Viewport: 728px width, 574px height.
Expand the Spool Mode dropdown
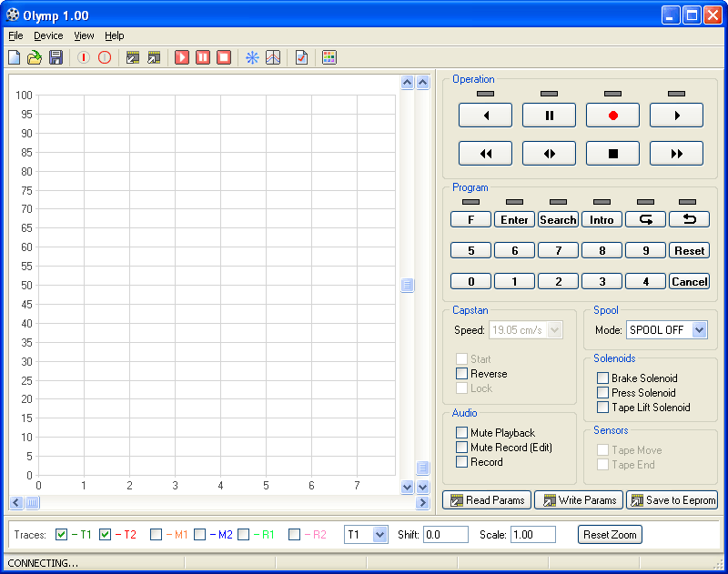click(x=699, y=330)
